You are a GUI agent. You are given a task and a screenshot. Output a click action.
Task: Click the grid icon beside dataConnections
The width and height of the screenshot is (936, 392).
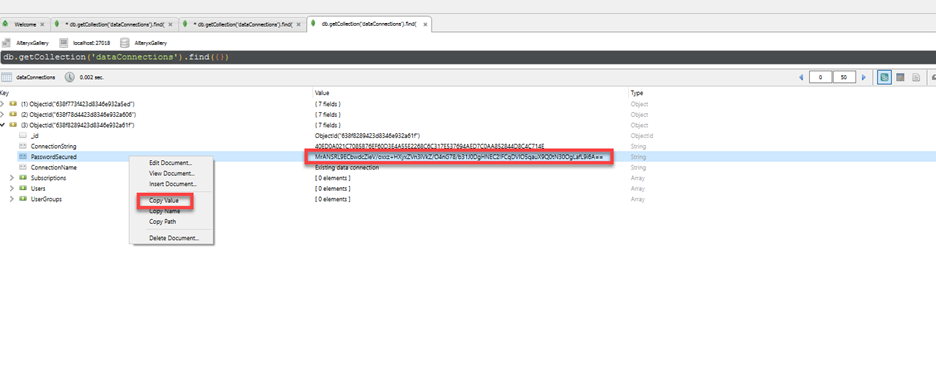point(7,77)
